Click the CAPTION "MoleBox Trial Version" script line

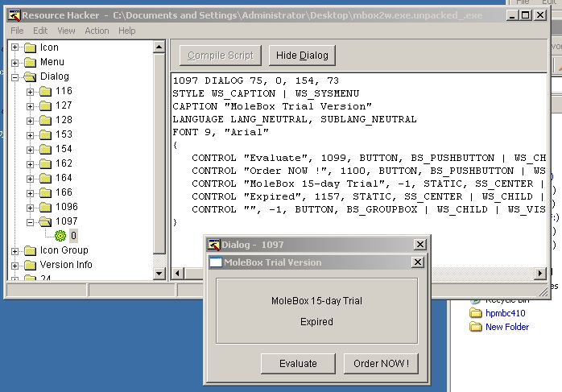click(x=272, y=106)
